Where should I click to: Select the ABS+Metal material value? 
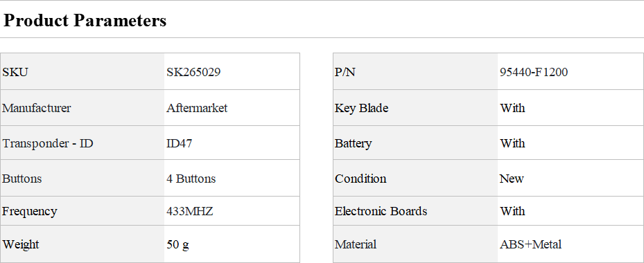530,244
